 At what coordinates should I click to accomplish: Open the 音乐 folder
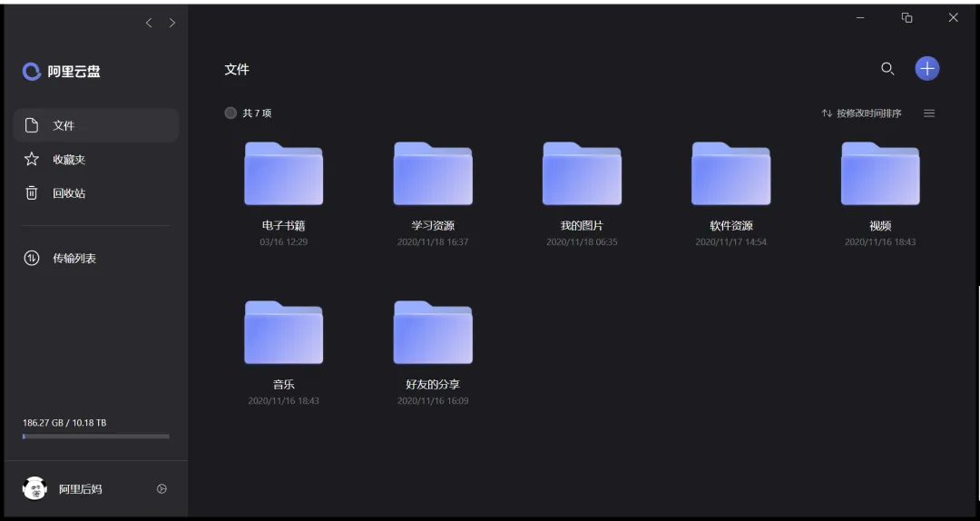pos(284,333)
